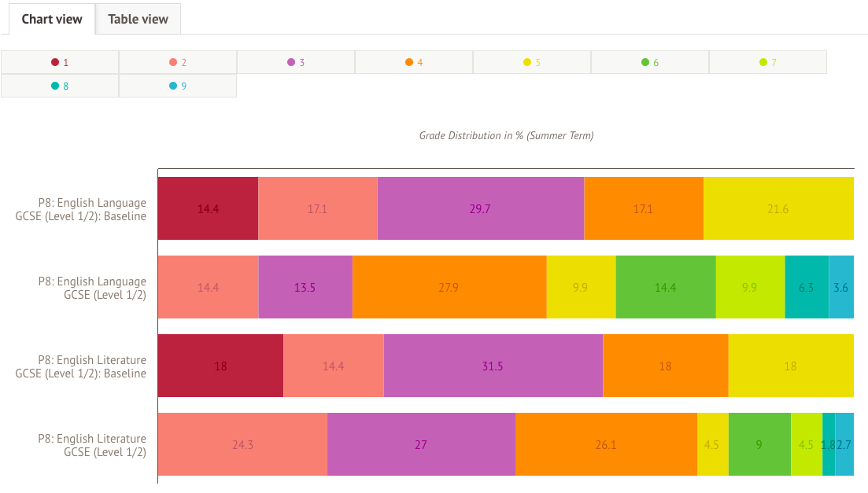The width and height of the screenshot is (868, 493).
Task: Click the dark red 14.4 bar segment
Action: tap(208, 208)
